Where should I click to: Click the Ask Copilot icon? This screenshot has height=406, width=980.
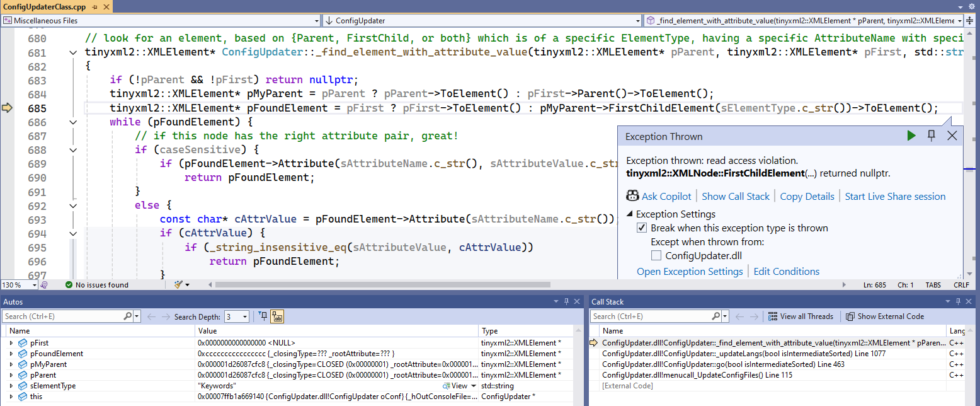[632, 196]
